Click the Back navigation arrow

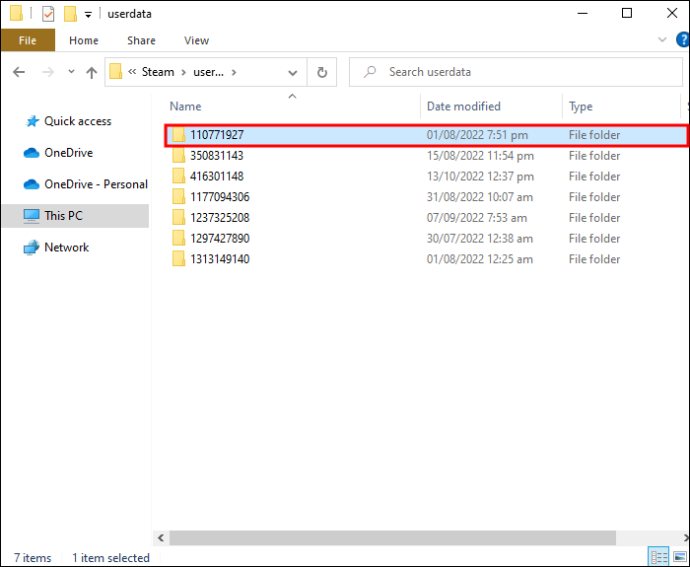tap(19, 72)
